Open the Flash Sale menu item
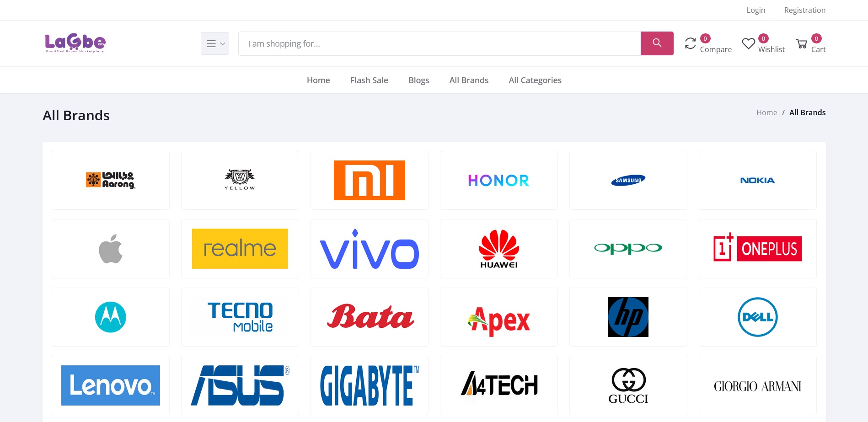The image size is (868, 422). [x=369, y=80]
